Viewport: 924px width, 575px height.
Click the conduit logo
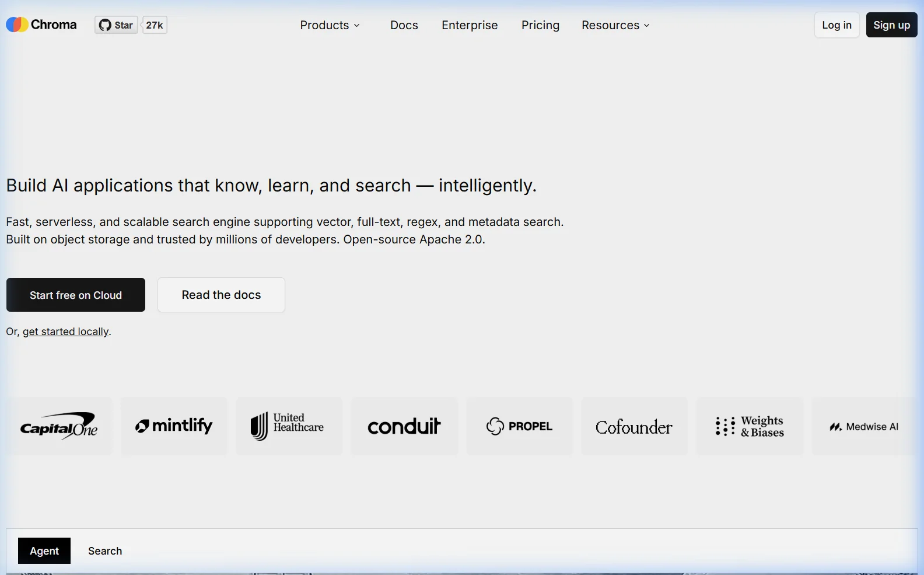404,426
